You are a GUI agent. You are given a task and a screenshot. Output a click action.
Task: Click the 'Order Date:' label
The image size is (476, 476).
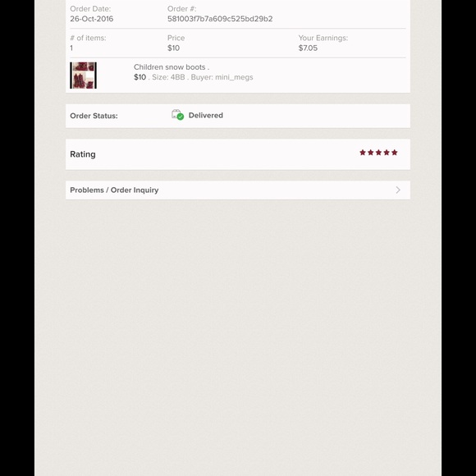click(90, 9)
